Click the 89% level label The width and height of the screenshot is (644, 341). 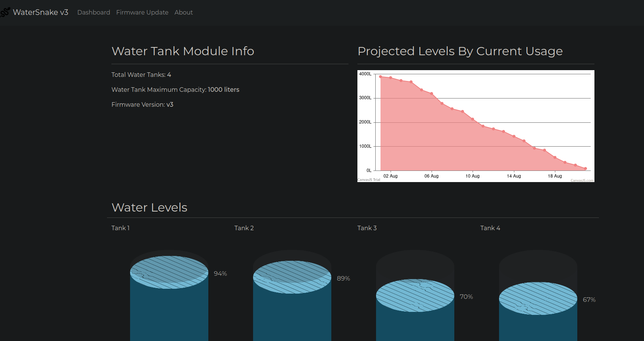pos(343,278)
